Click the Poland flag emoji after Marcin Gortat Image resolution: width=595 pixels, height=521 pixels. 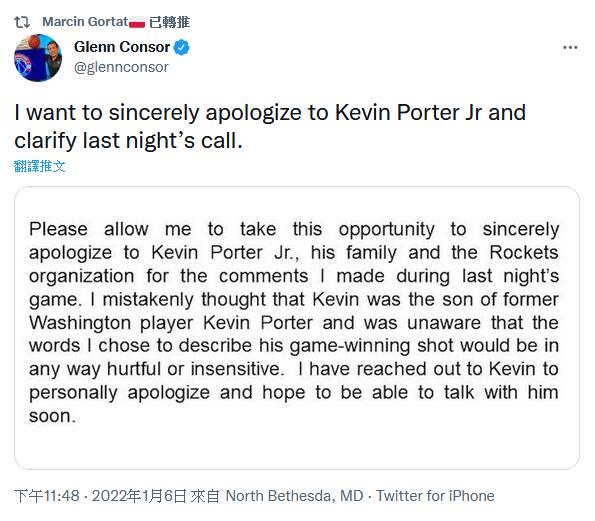point(137,22)
